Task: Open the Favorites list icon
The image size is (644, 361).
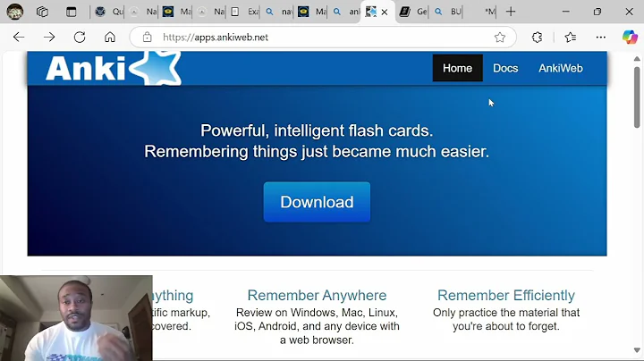Action: click(x=570, y=38)
